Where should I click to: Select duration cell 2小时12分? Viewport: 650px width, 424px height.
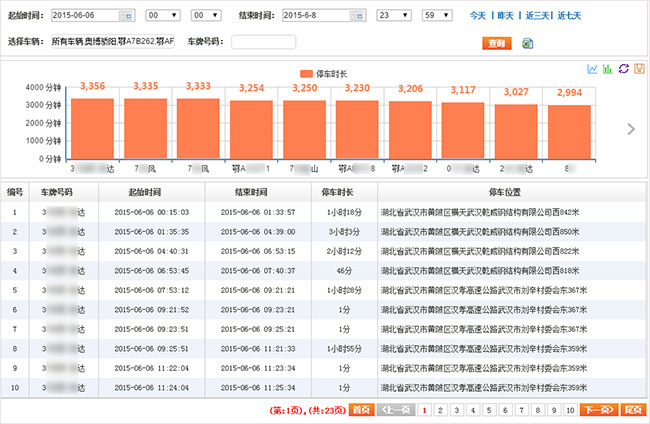click(x=344, y=251)
